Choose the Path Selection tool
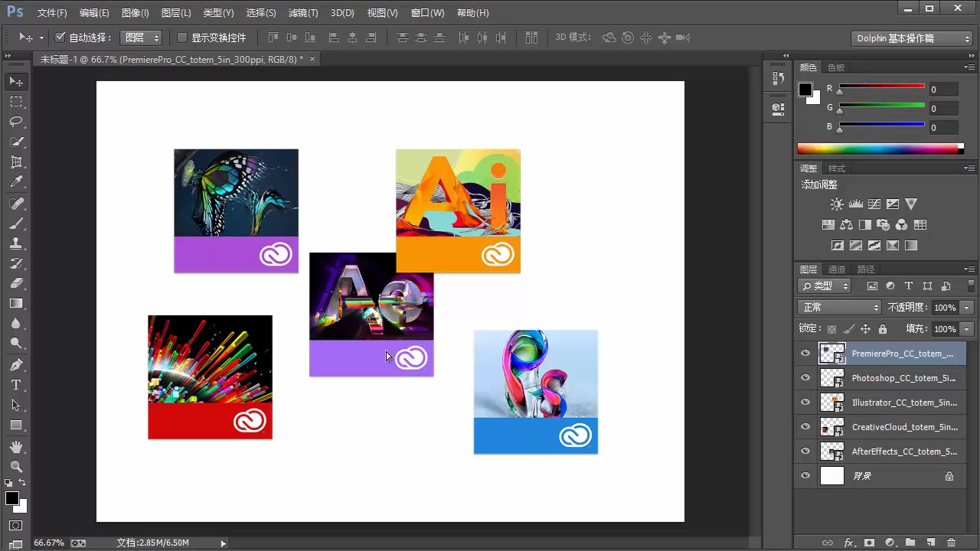This screenshot has width=980, height=551. 16,405
